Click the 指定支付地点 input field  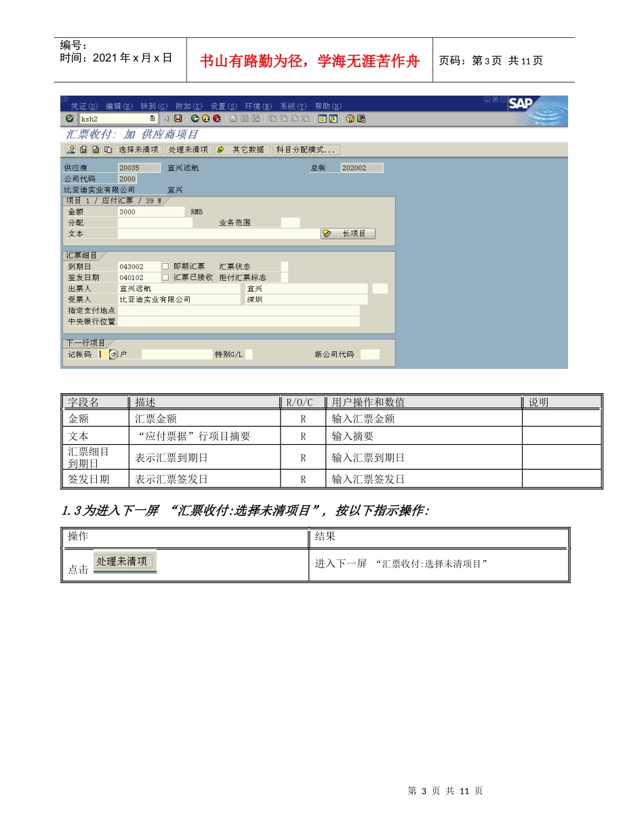[x=239, y=310]
